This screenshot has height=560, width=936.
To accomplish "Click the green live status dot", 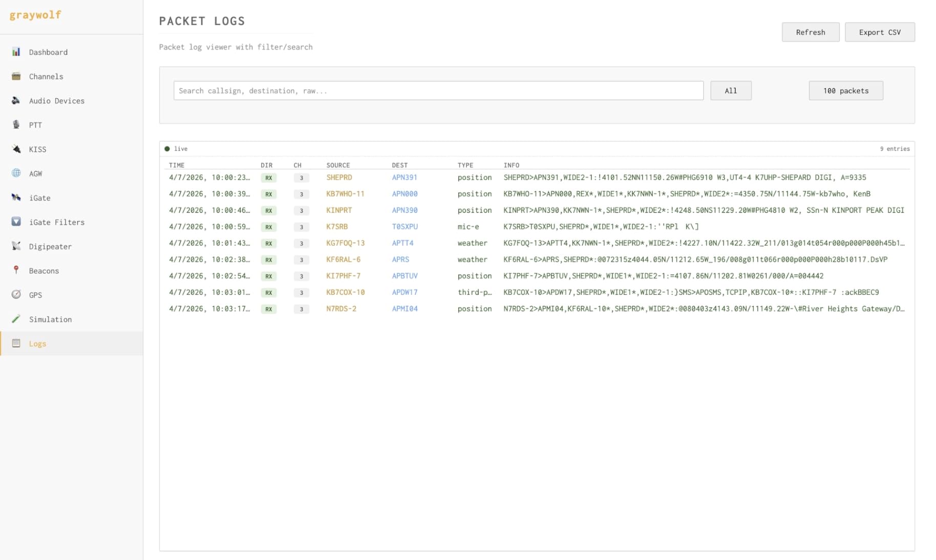I will click(x=167, y=149).
